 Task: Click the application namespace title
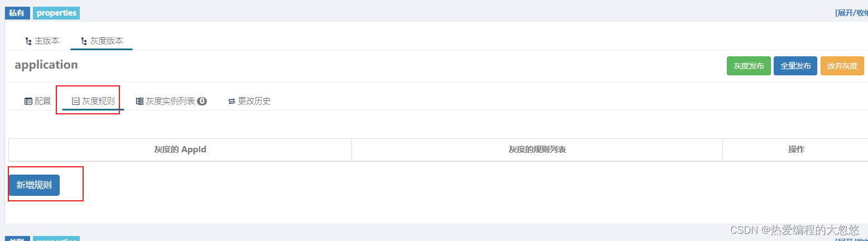46,65
